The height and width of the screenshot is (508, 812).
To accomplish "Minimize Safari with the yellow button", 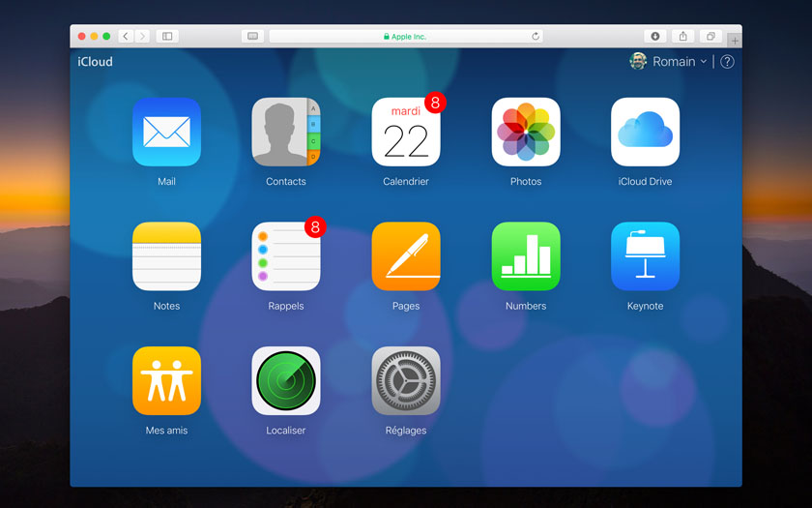I will 95,37.
